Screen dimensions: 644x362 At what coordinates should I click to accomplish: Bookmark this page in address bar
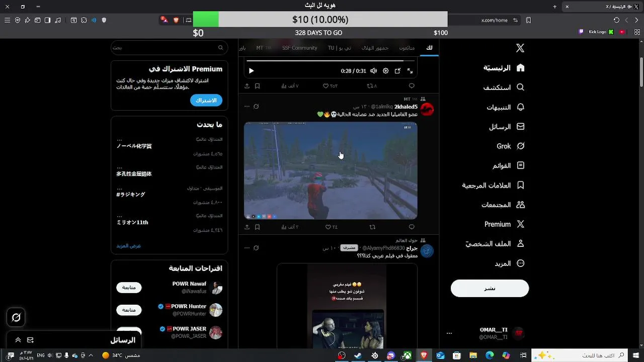point(528,20)
